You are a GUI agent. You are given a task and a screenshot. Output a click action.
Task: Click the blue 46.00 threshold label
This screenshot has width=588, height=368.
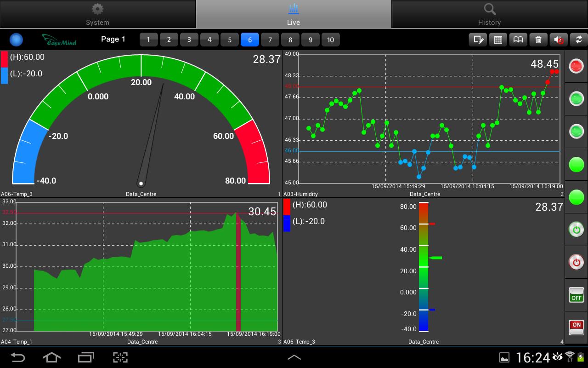[x=292, y=150]
